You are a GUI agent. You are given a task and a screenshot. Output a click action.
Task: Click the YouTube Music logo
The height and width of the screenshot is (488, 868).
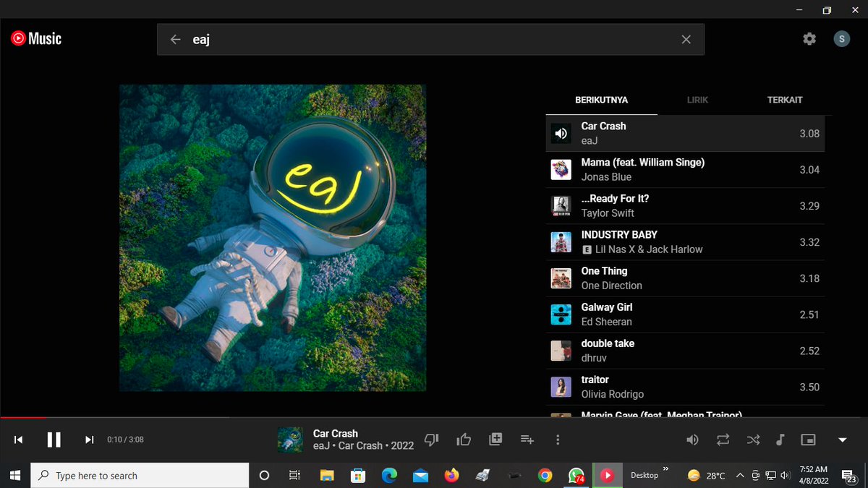[x=36, y=38]
